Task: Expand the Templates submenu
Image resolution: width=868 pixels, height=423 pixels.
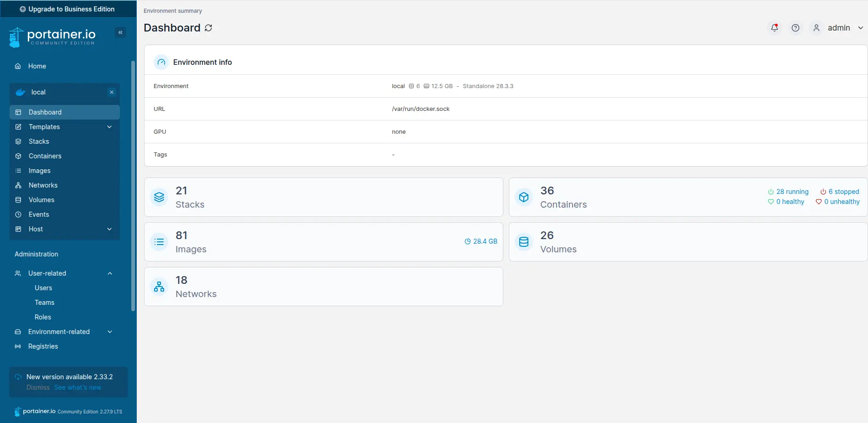Action: click(x=109, y=127)
